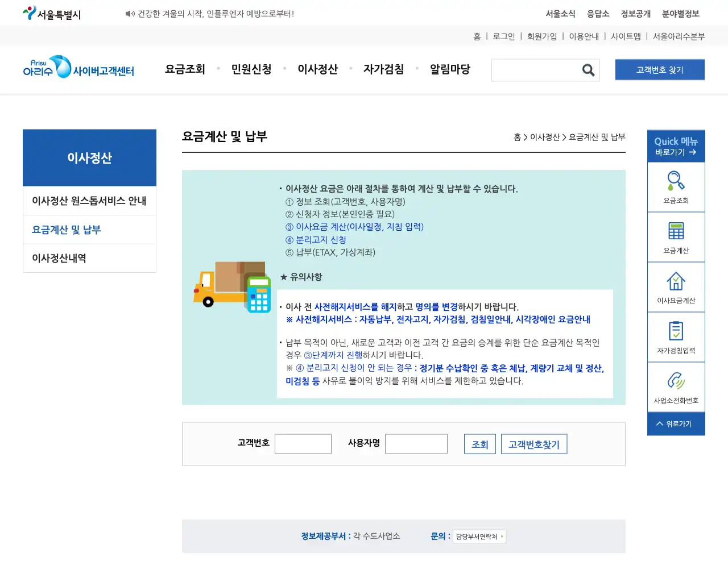Screen dimensions: 728x582
Task: Open the 요금계산 calculator icon
Action: (x=676, y=231)
